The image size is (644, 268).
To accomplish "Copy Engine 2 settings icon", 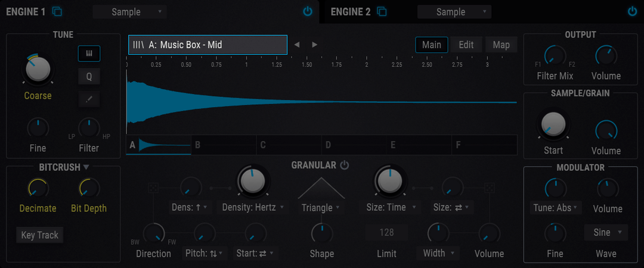I will point(382,11).
